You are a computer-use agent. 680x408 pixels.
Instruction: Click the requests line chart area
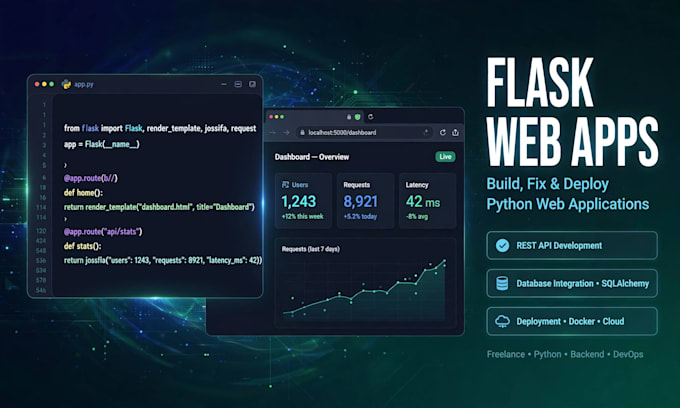tap(365, 289)
